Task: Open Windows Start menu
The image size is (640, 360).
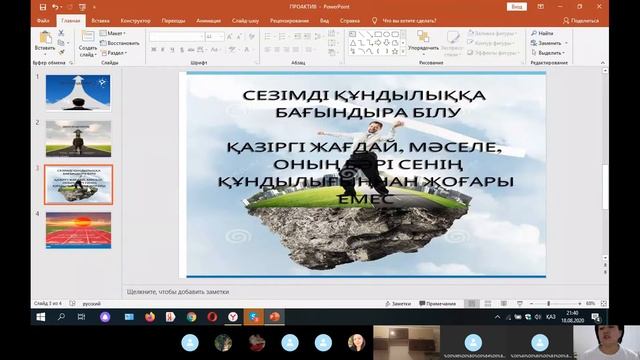Action: (x=40, y=317)
